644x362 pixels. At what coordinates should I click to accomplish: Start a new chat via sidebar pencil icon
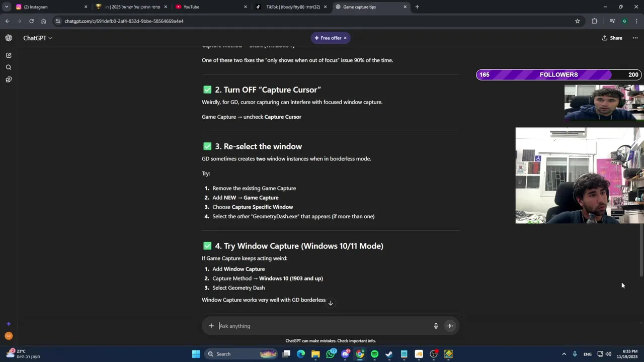pyautogui.click(x=9, y=55)
